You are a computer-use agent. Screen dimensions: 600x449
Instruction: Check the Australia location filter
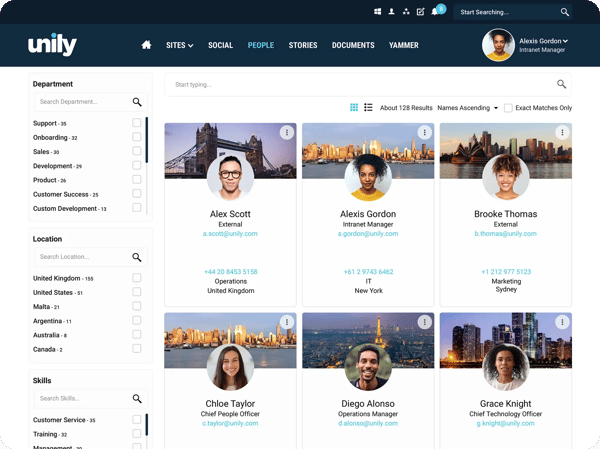137,335
